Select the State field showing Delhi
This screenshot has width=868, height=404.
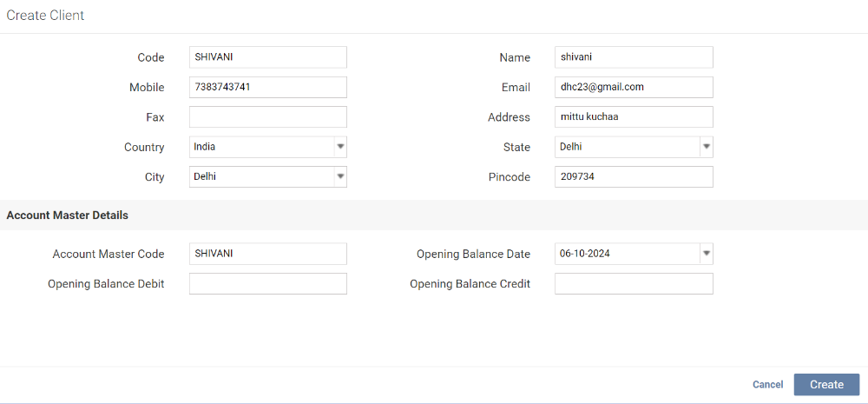627,147
